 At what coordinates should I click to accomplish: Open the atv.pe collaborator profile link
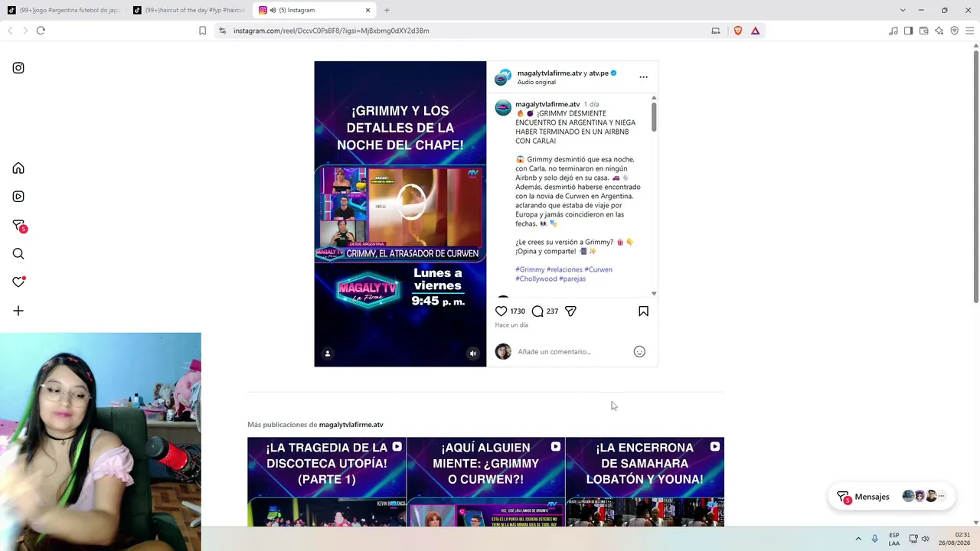pos(599,73)
